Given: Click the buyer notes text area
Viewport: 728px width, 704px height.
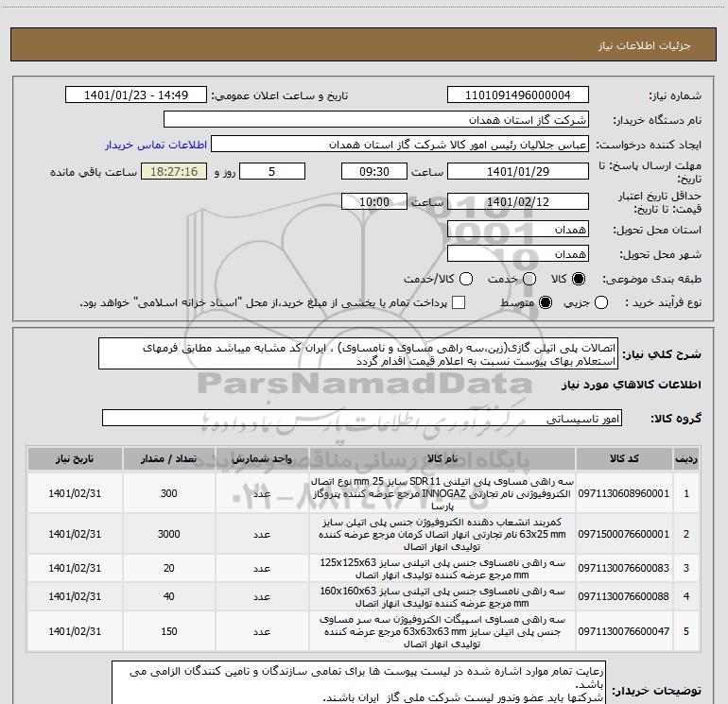Looking at the screenshot, I should tap(358, 682).
